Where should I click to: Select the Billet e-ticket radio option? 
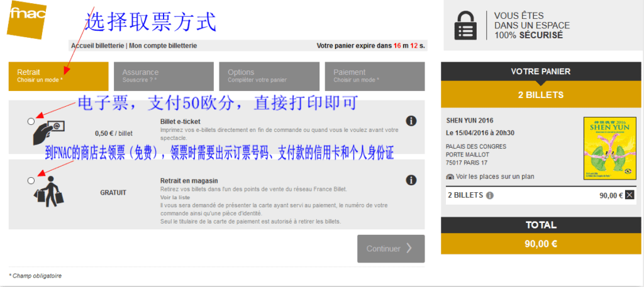pos(31,121)
